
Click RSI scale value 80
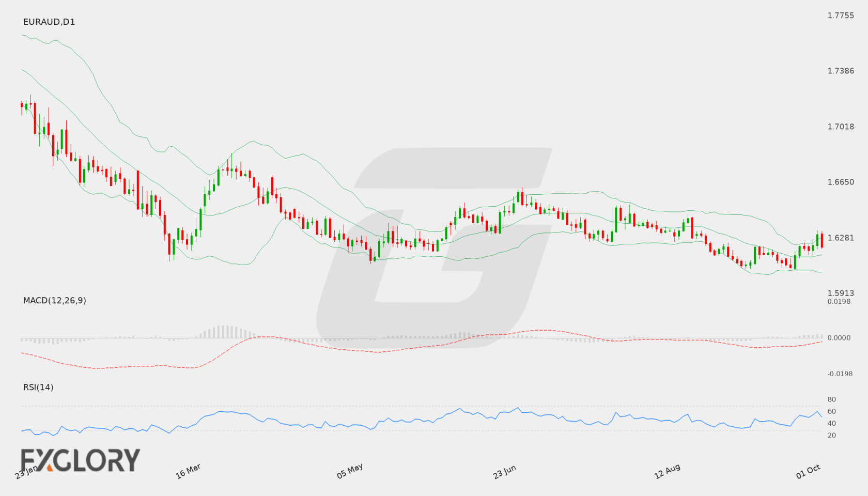[x=832, y=399]
